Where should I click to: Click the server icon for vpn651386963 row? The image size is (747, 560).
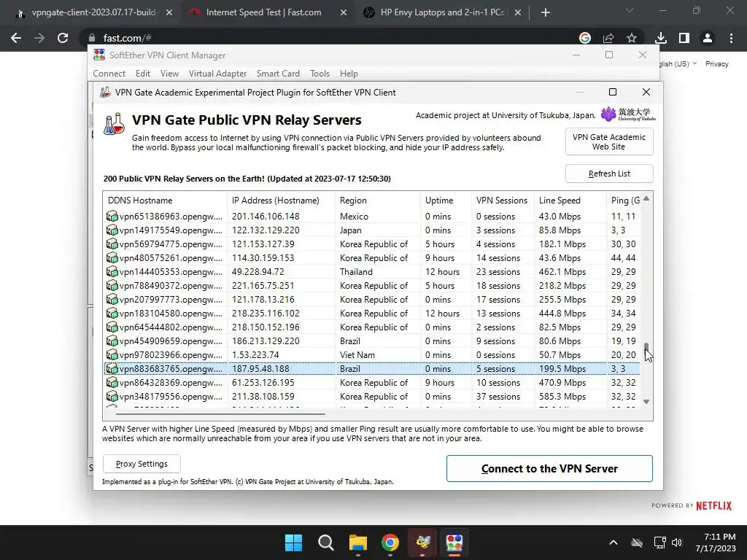(x=112, y=216)
